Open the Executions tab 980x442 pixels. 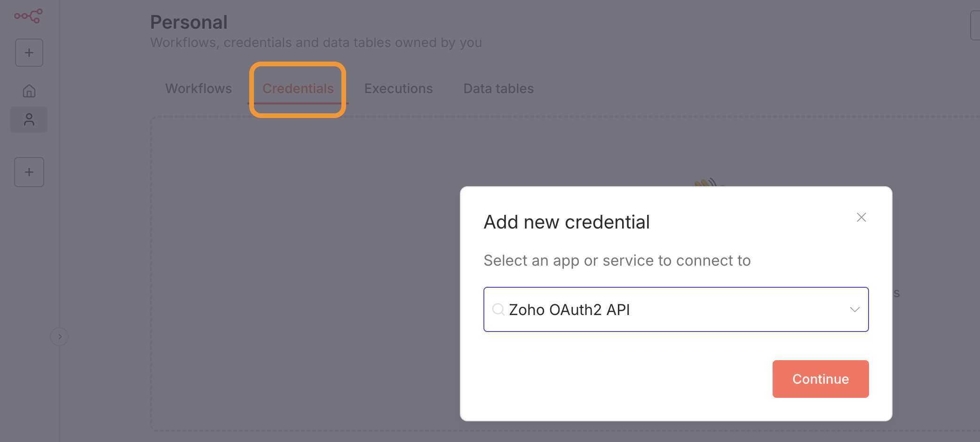(x=398, y=88)
